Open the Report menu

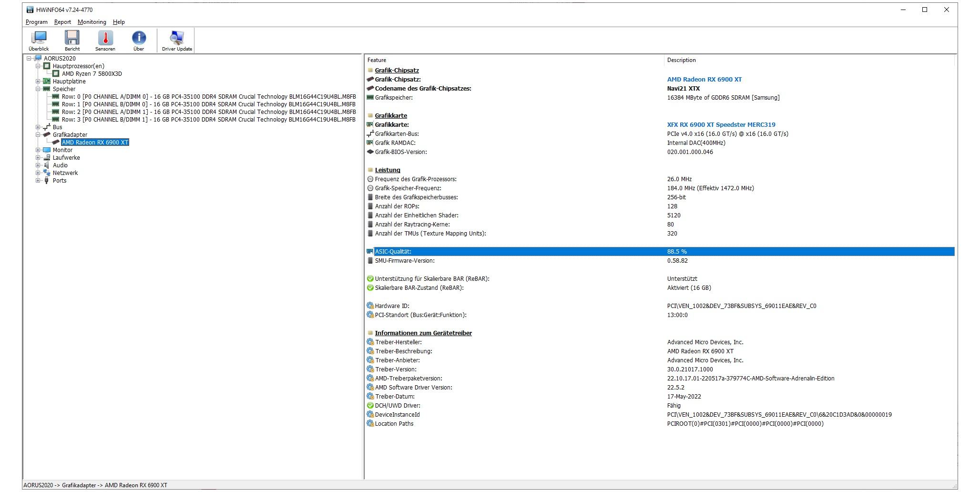pos(62,22)
